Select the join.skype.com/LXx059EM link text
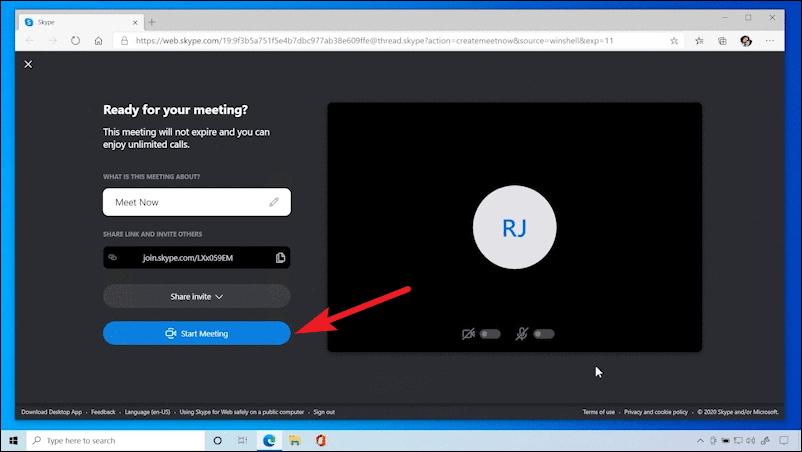802x452 pixels. (188, 258)
